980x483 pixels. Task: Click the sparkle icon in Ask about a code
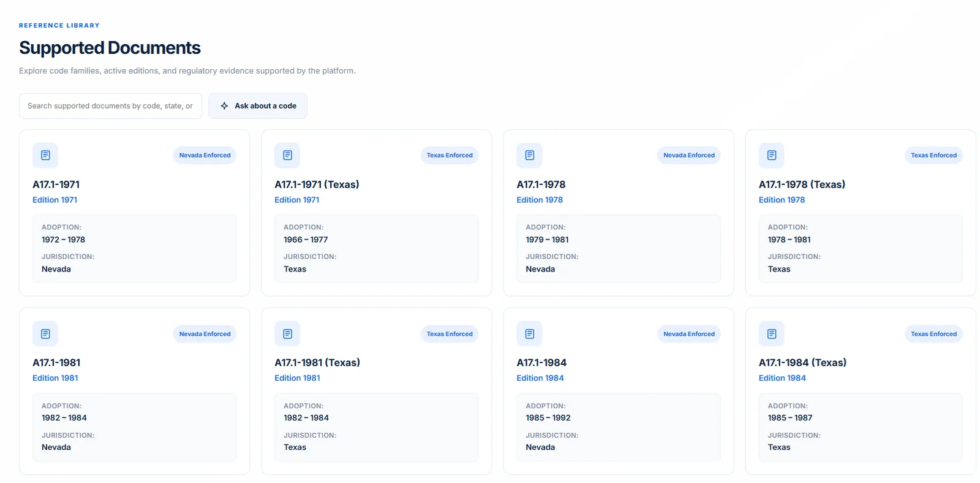[x=224, y=106]
